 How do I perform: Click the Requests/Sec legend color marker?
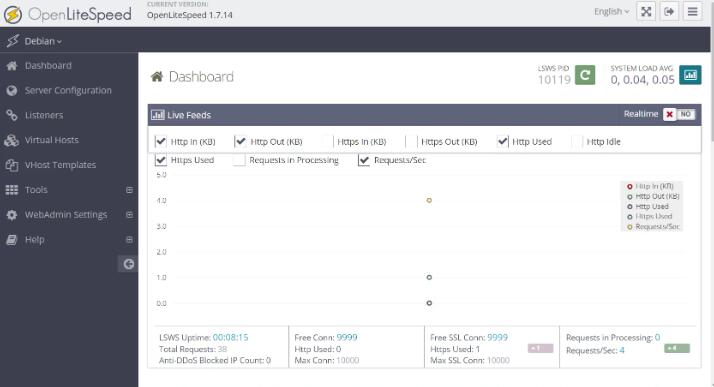click(630, 227)
